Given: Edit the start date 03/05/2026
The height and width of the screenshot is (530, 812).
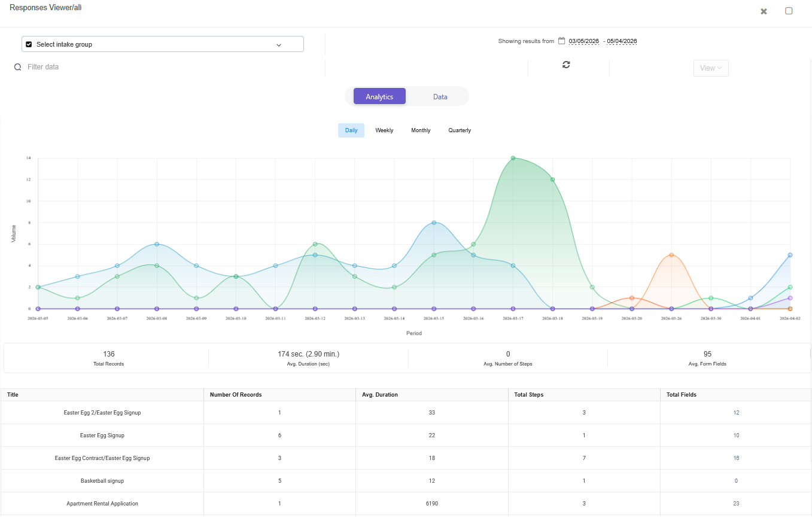Looking at the screenshot, I should 583,41.
